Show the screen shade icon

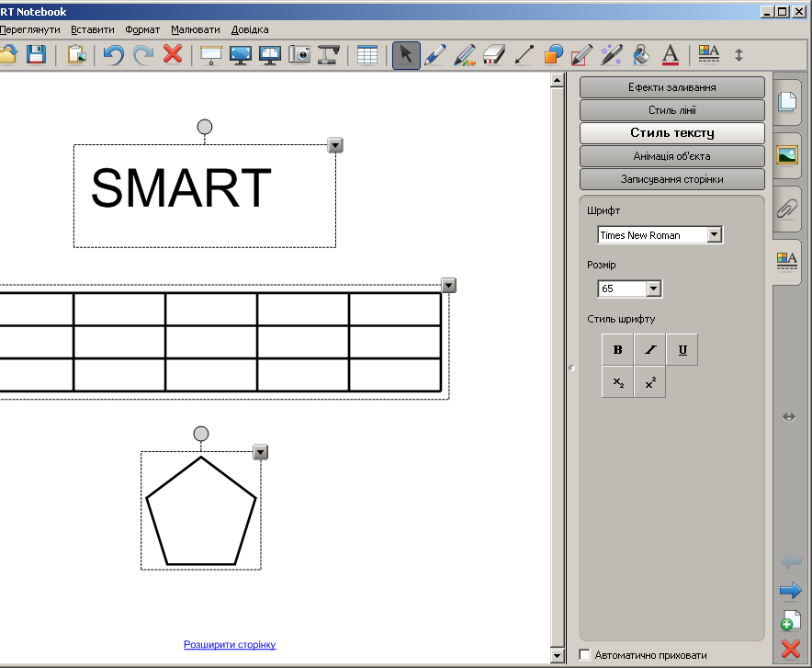click(210, 55)
